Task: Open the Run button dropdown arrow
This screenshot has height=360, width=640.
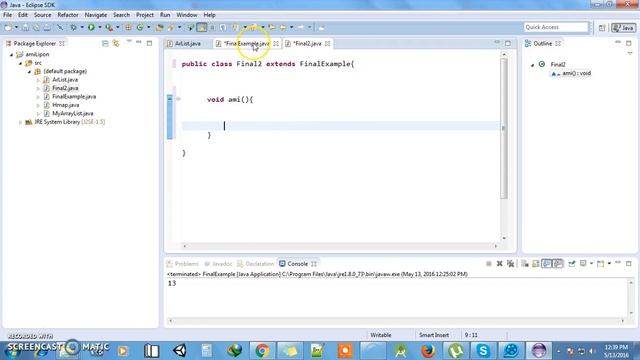Action: pyautogui.click(x=100, y=27)
